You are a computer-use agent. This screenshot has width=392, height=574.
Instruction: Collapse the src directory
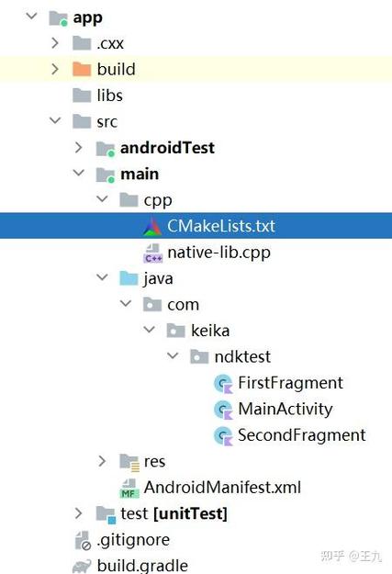click(55, 120)
